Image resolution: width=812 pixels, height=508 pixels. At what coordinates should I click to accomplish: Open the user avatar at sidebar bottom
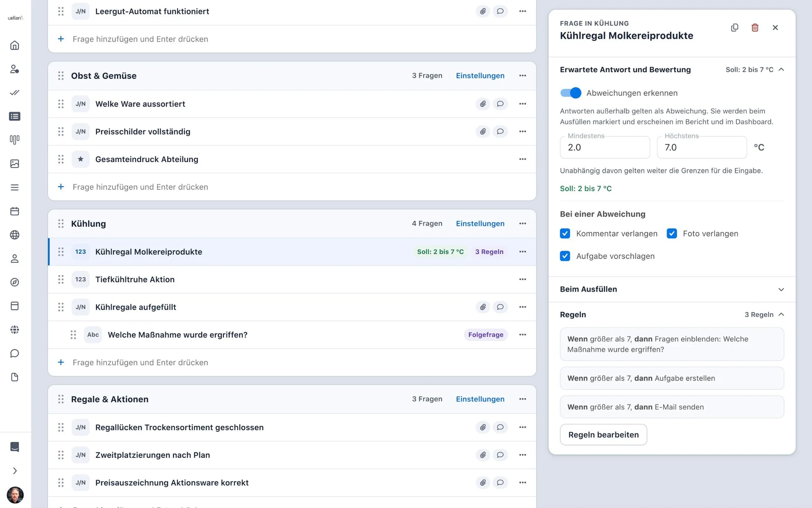[x=15, y=495]
